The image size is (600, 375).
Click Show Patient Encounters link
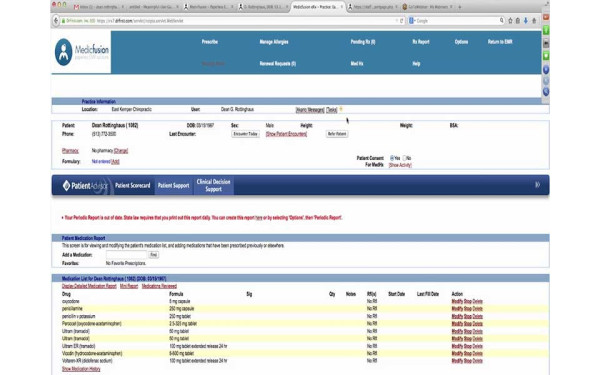point(286,134)
